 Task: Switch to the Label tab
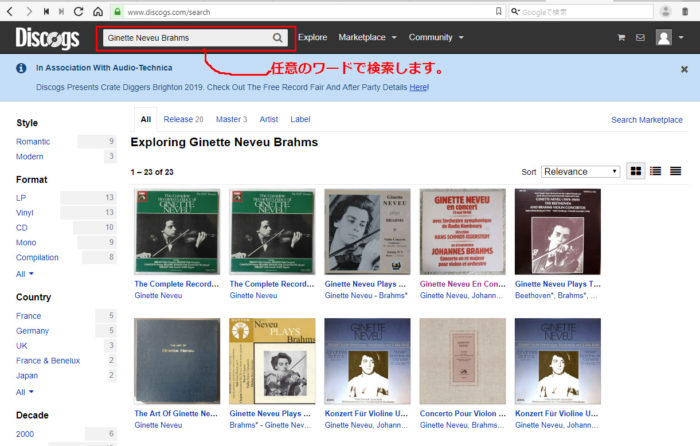coord(300,119)
